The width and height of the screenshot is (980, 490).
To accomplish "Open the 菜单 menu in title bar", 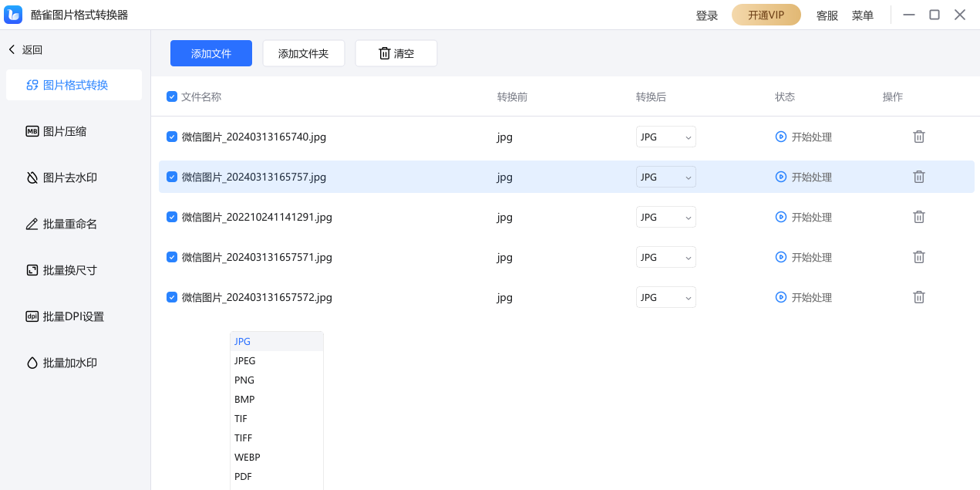I will (862, 15).
